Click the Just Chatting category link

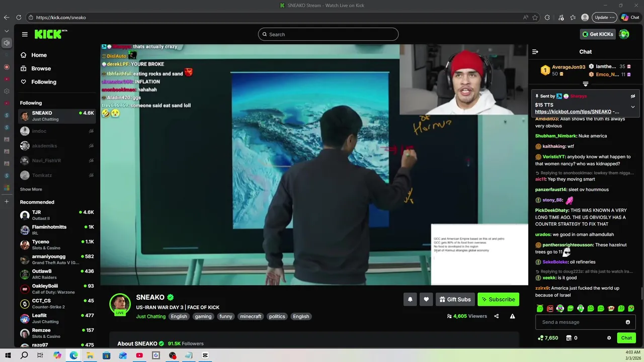coord(150,316)
